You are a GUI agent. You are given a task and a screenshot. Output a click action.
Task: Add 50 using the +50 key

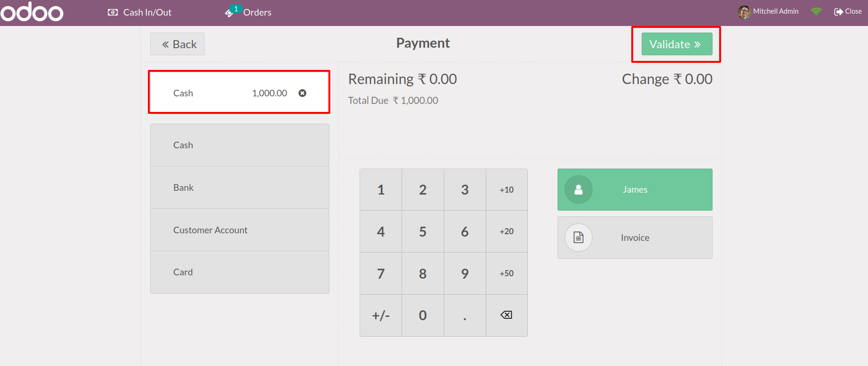pyautogui.click(x=507, y=273)
